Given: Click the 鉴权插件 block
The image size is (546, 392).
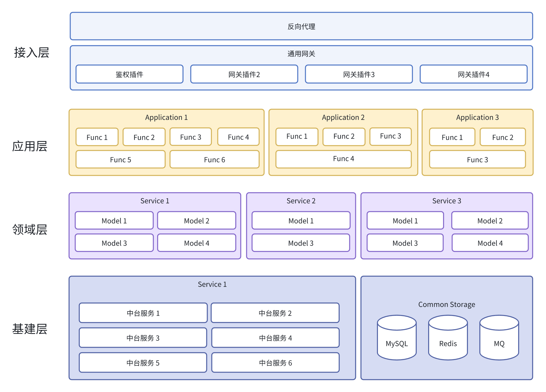Looking at the screenshot, I should (129, 74).
